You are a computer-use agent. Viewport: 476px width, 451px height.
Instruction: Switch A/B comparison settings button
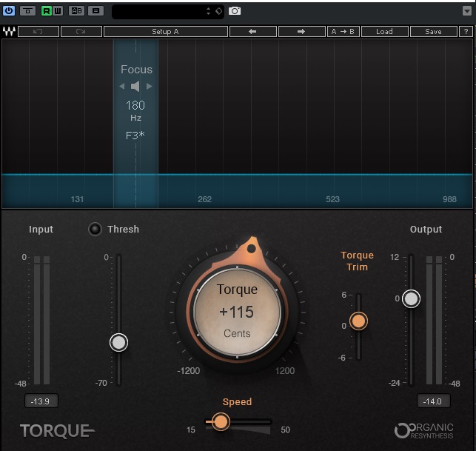[76, 11]
